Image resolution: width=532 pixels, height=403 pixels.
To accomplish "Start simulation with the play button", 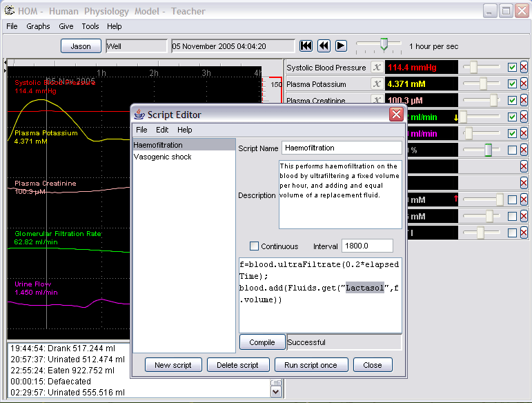I will [x=341, y=46].
